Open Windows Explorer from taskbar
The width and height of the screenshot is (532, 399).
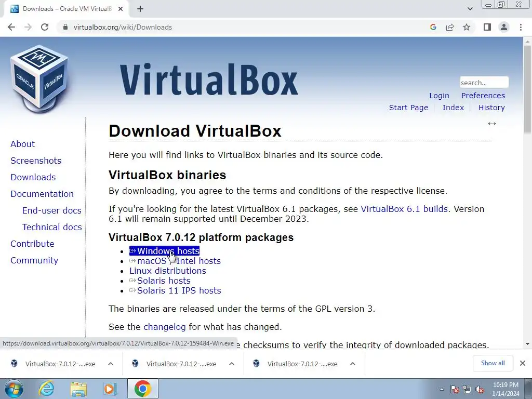78,389
